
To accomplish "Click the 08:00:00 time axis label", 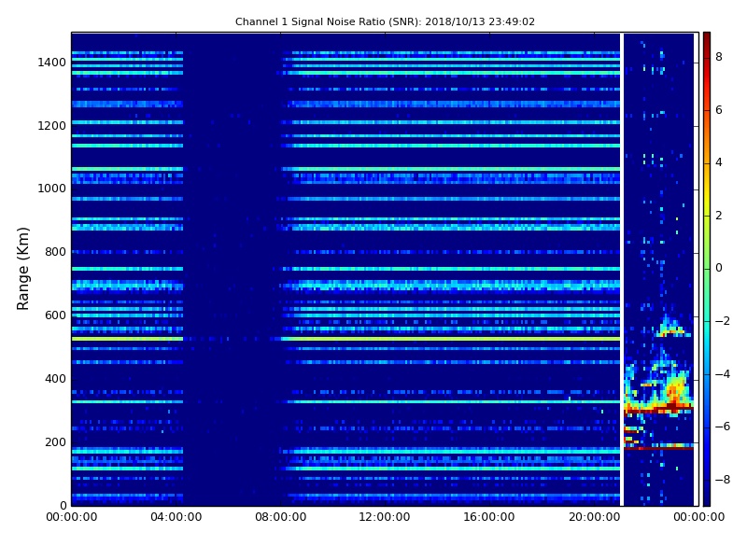I will click(x=281, y=517).
